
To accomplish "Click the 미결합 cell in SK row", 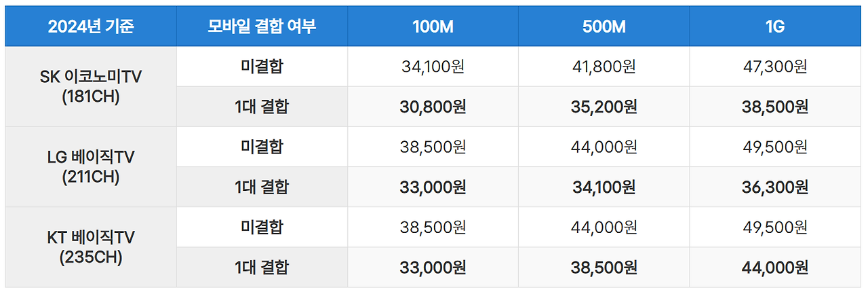I will tap(262, 67).
